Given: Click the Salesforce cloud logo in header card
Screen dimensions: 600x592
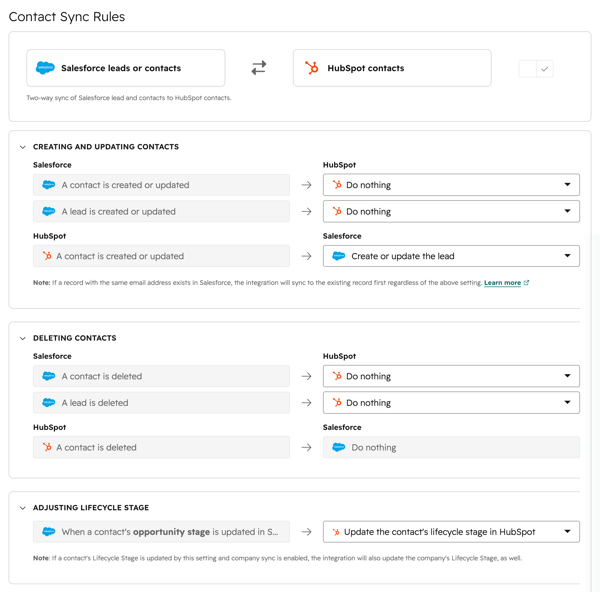Looking at the screenshot, I should click(x=45, y=68).
